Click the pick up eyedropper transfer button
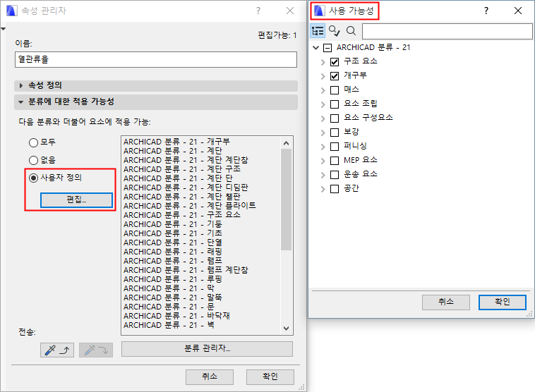The image size is (535, 392). (57, 350)
